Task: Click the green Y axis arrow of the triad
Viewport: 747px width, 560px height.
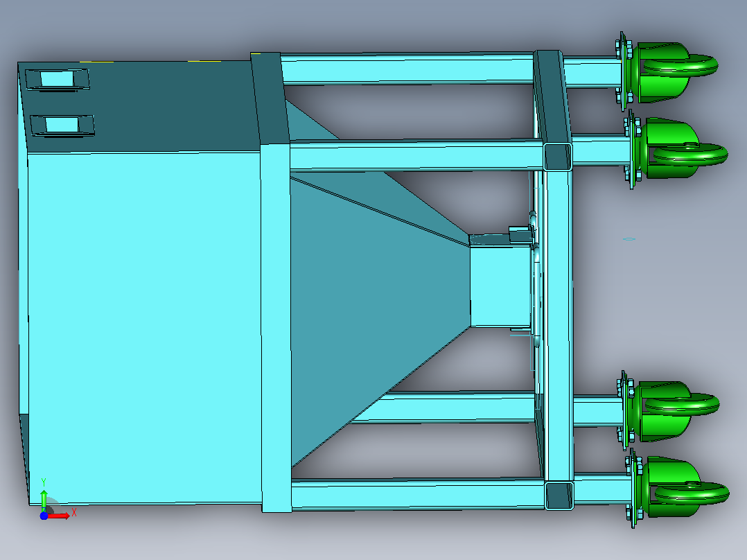Action: [x=44, y=500]
